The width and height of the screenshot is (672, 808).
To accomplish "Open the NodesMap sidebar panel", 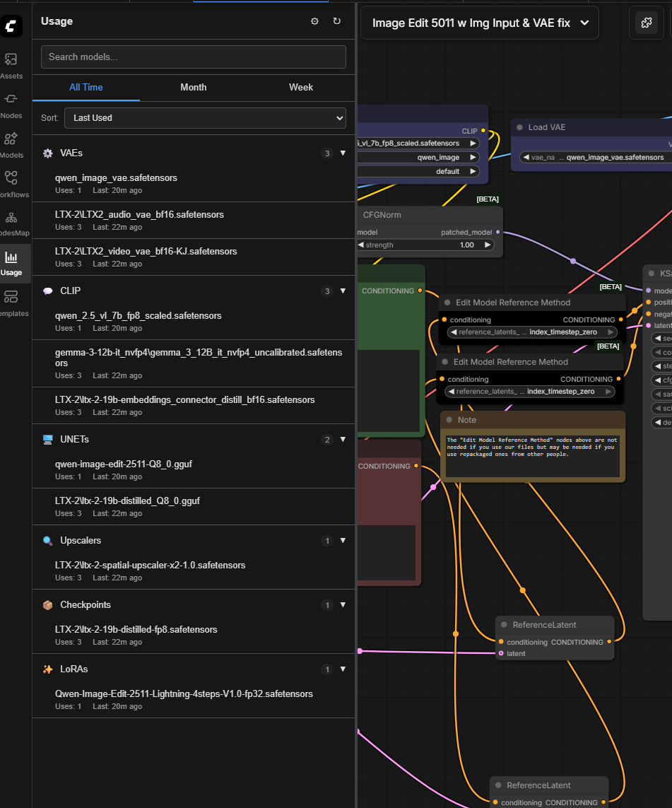I will pyautogui.click(x=11, y=223).
